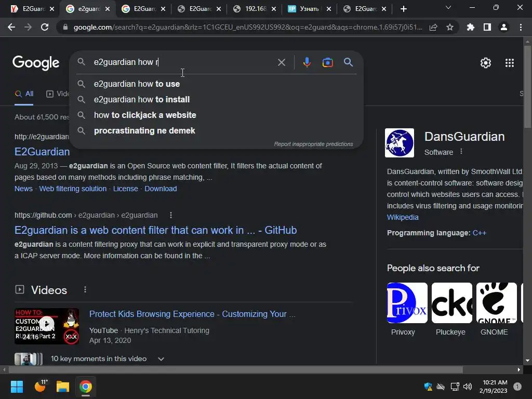Open Pluckeye related search thumbnail
Image resolution: width=532 pixels, height=399 pixels.
[451, 303]
